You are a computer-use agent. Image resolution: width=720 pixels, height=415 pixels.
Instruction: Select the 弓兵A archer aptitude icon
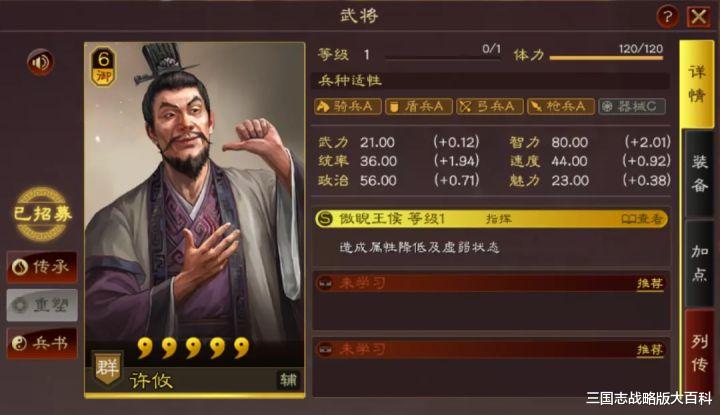pyautogui.click(x=490, y=107)
